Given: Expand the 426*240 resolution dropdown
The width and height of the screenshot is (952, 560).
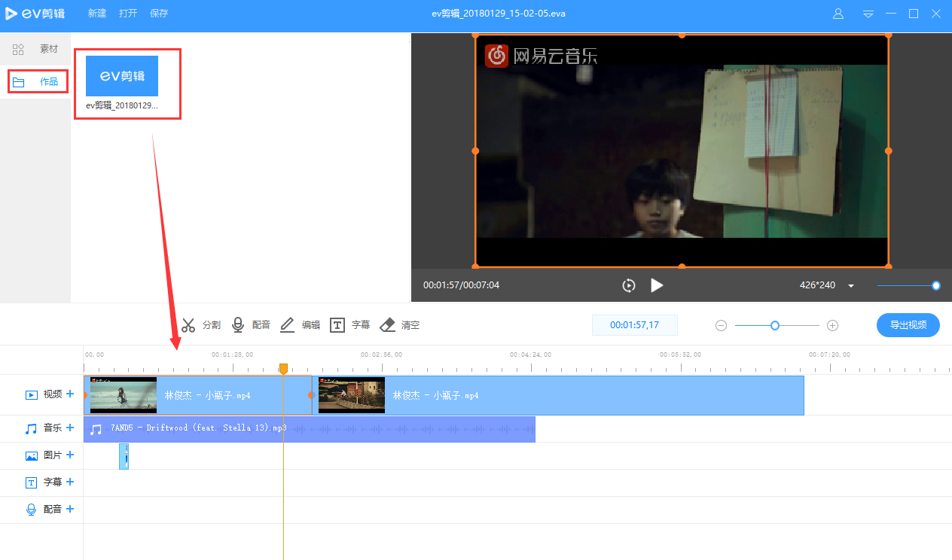Looking at the screenshot, I should pyautogui.click(x=851, y=286).
